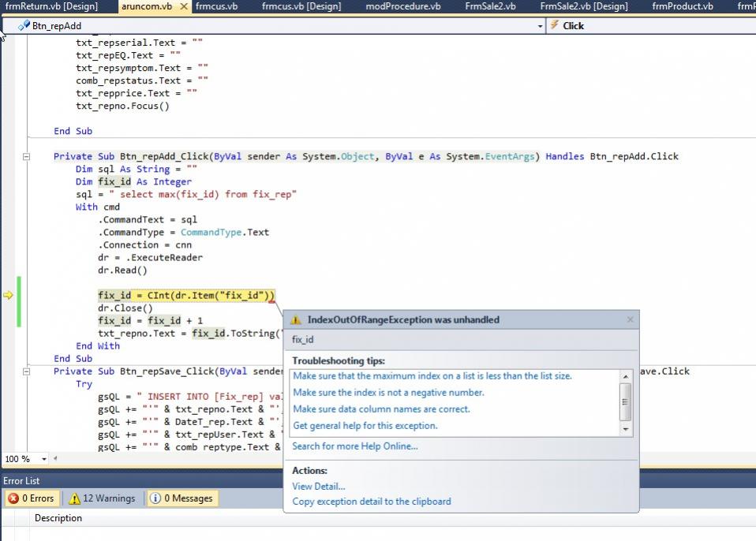Click Copy exception detail to the clipboard

pos(371,502)
